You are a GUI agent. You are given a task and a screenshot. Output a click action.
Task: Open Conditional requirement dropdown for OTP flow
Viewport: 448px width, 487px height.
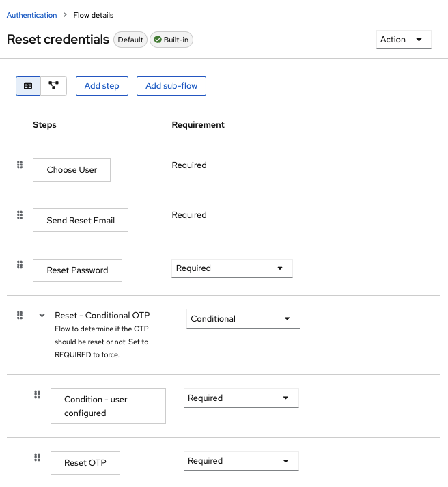point(242,319)
